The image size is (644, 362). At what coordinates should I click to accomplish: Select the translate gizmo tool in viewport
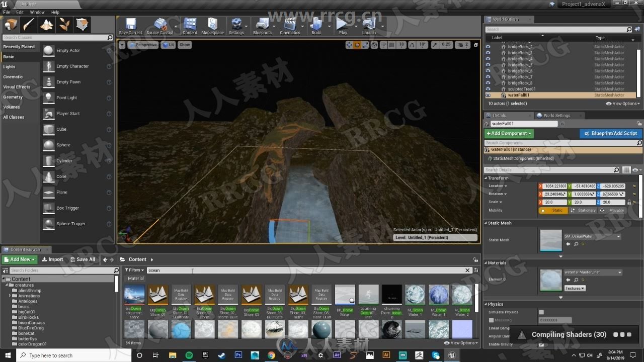(x=349, y=45)
